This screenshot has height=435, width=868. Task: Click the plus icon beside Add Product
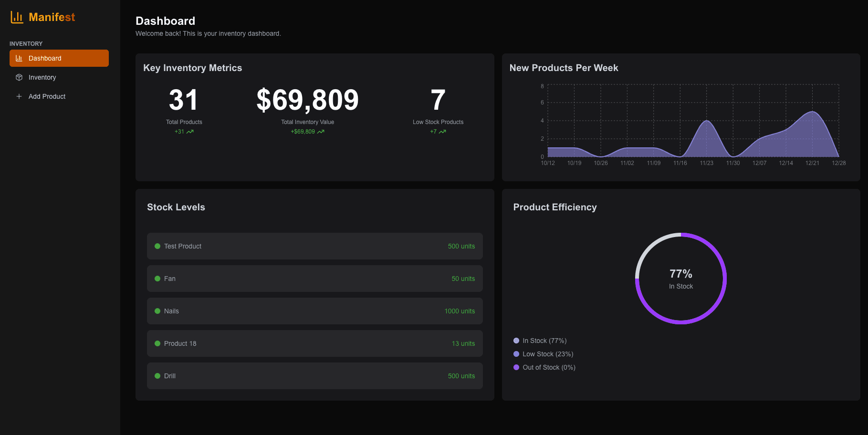click(19, 96)
